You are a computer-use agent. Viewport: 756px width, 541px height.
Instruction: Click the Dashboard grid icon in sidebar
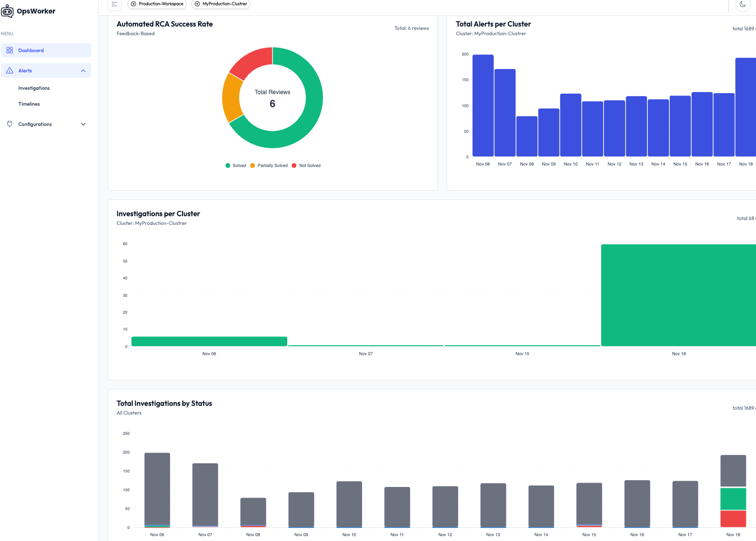click(x=10, y=50)
